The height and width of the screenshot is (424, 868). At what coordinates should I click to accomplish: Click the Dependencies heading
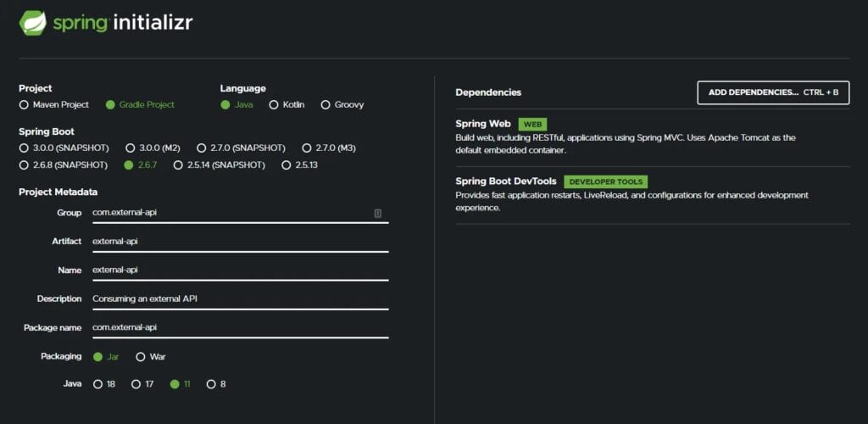(x=488, y=92)
